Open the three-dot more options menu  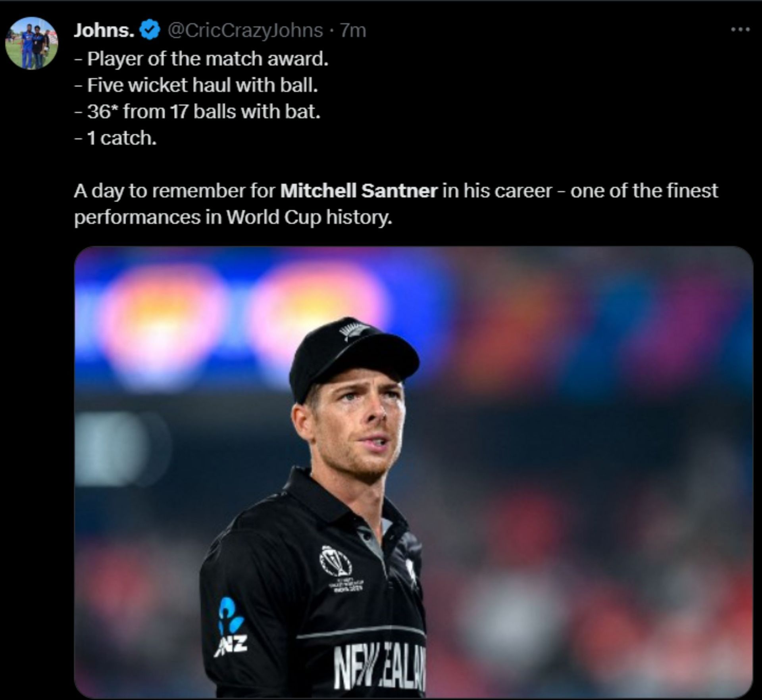click(740, 30)
